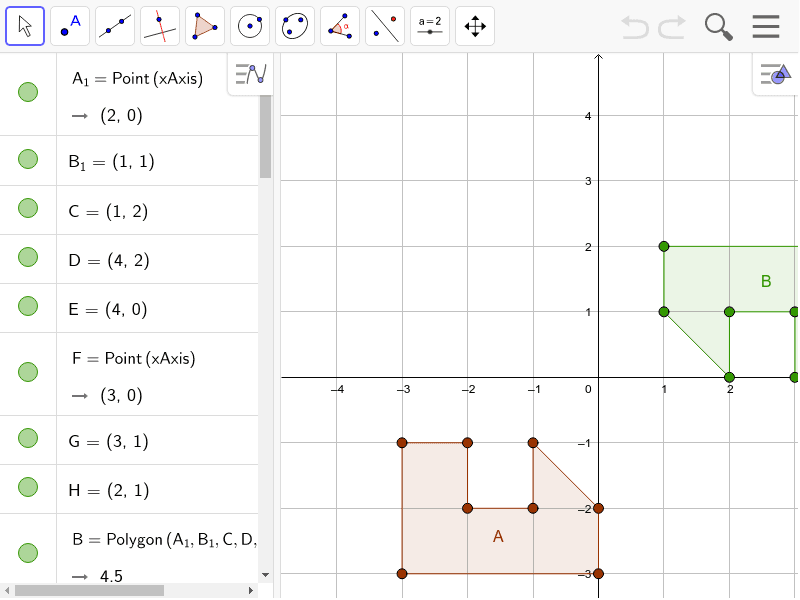This screenshot has width=800, height=600.
Task: Select the Point tool
Action: [70, 26]
